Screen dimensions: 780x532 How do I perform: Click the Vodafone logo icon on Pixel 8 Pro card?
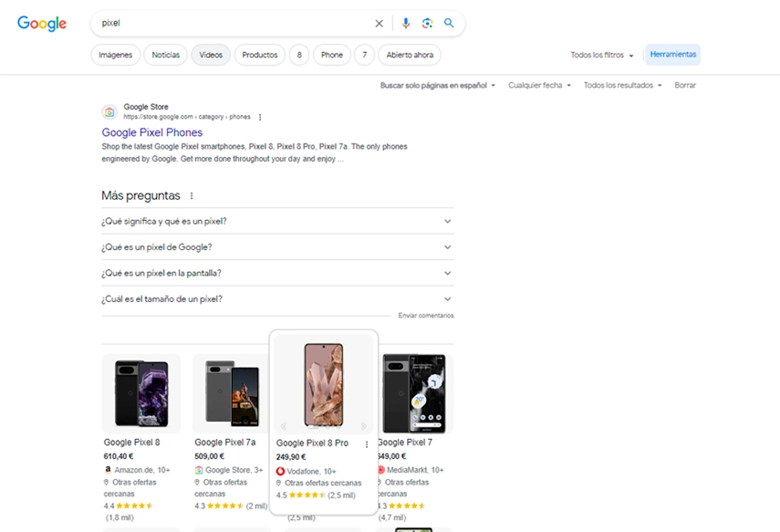(281, 471)
